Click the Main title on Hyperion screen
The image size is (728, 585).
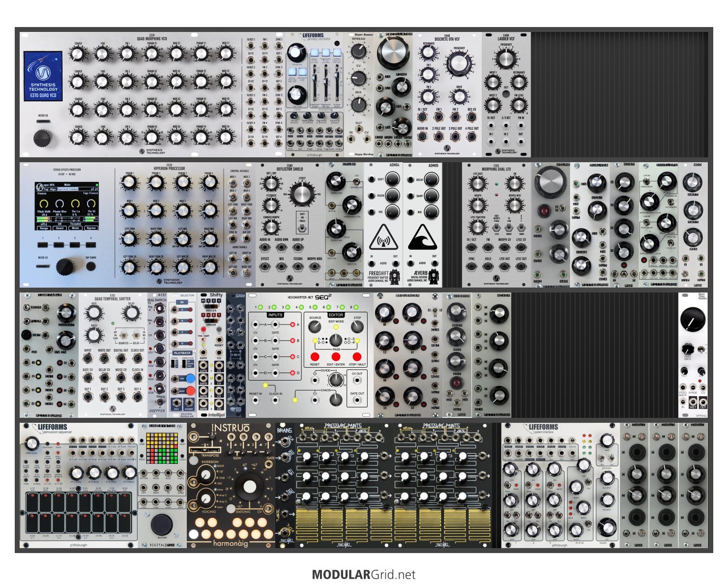pos(67,185)
